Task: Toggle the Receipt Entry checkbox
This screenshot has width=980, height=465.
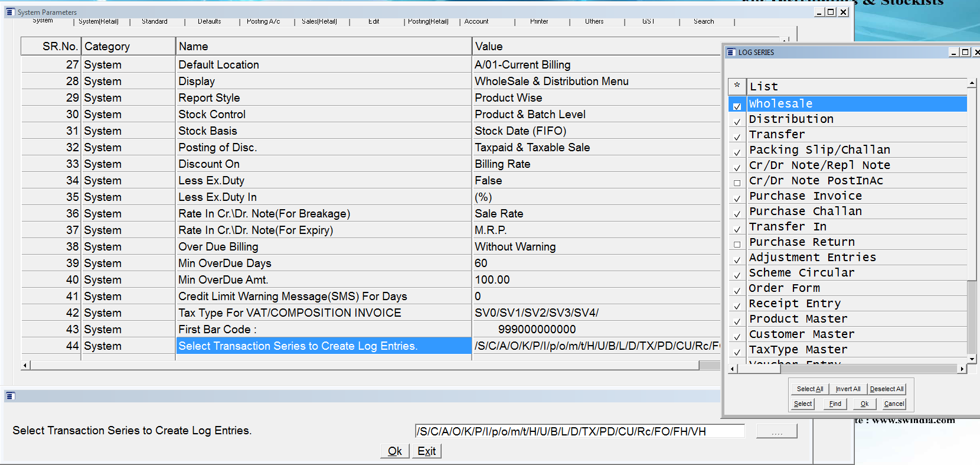Action: (x=737, y=306)
